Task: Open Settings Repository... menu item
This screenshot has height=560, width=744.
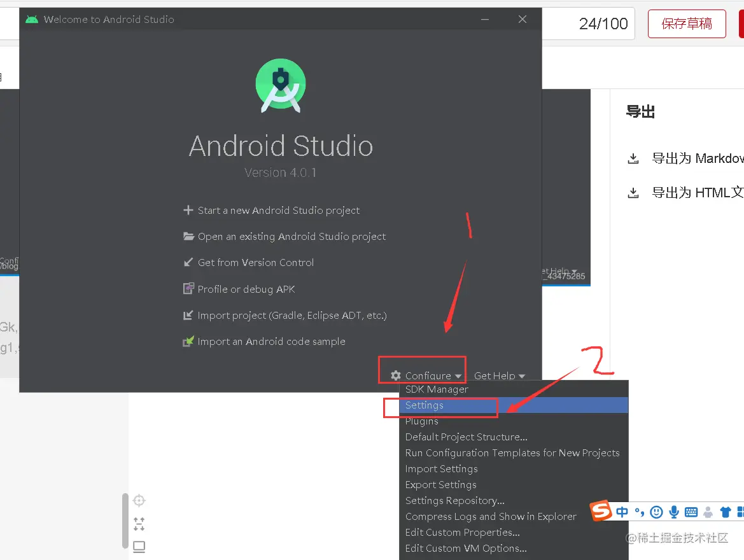Action: point(514,500)
